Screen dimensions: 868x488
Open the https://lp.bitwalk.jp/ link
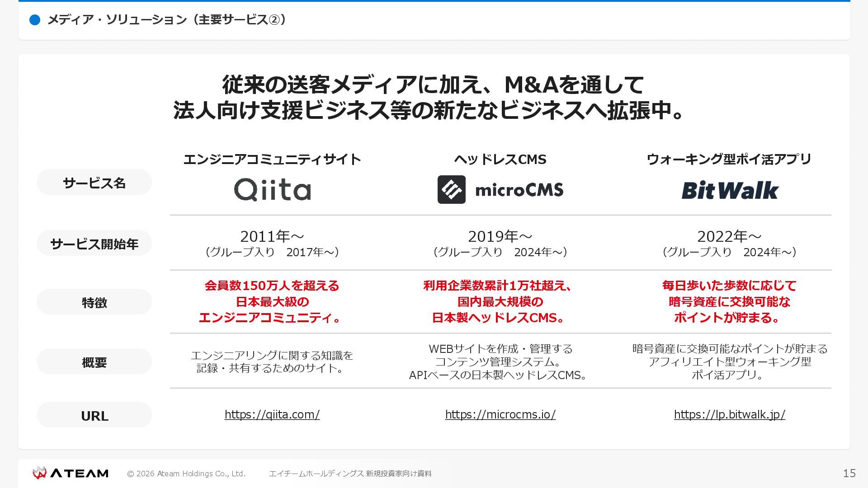[729, 414]
